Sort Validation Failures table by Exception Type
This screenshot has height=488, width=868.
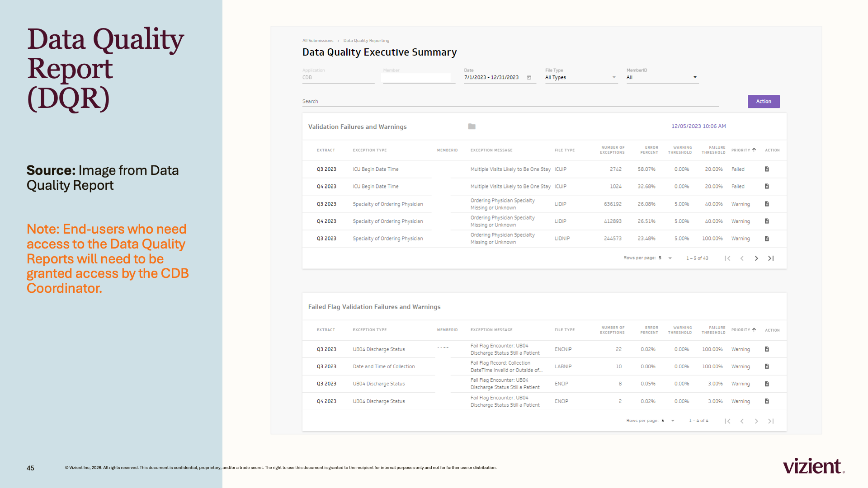370,150
